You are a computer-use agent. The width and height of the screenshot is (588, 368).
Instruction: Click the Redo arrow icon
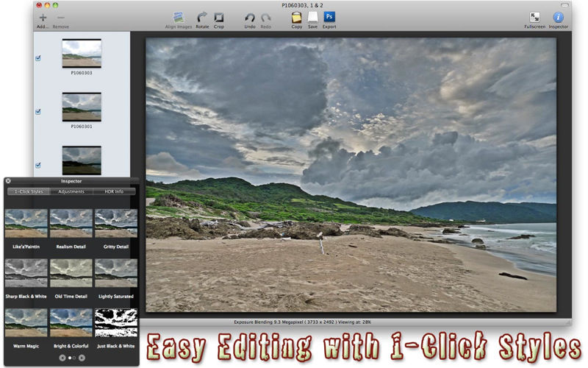265,18
